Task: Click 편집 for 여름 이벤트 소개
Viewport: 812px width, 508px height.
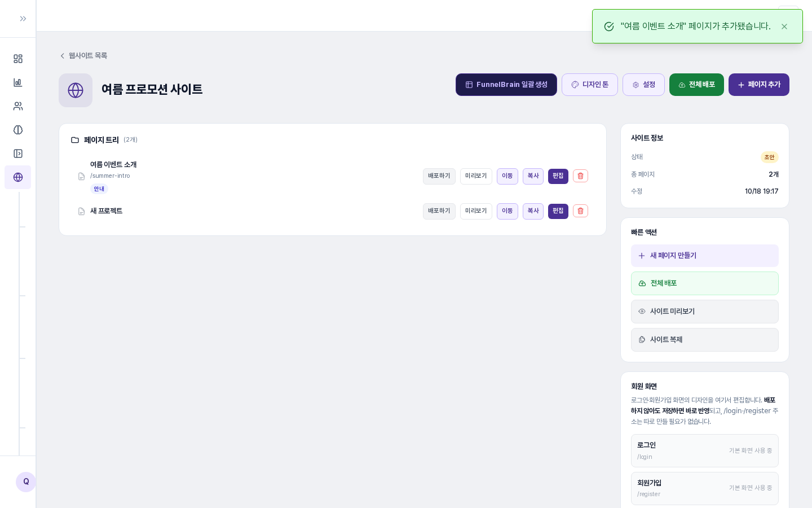Action: pos(558,176)
